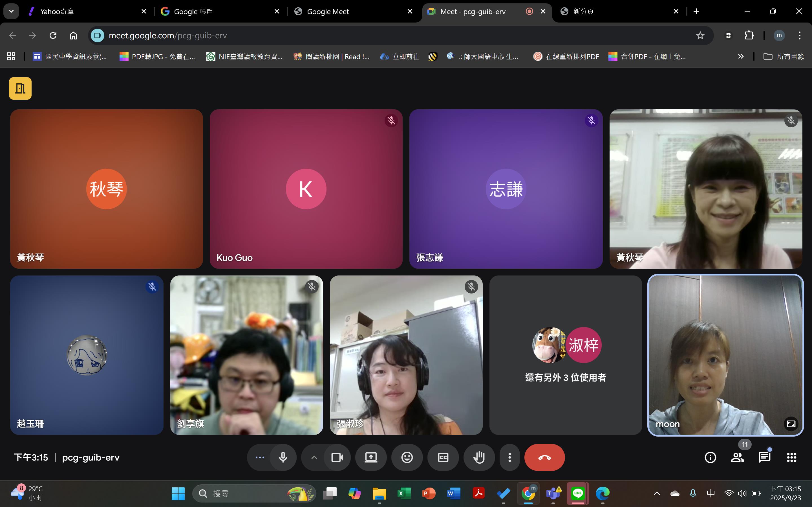Mute the microphone in Meet

[x=283, y=457]
